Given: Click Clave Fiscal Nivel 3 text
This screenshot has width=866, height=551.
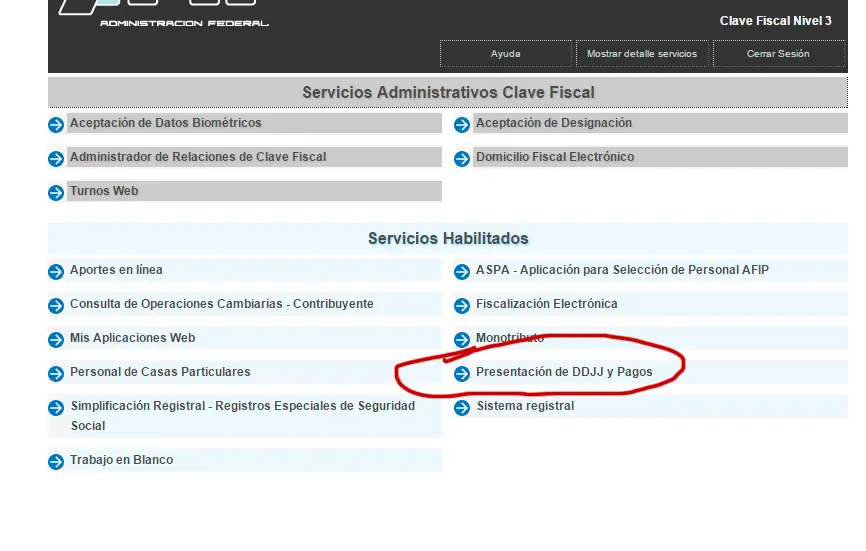Looking at the screenshot, I should [x=775, y=21].
